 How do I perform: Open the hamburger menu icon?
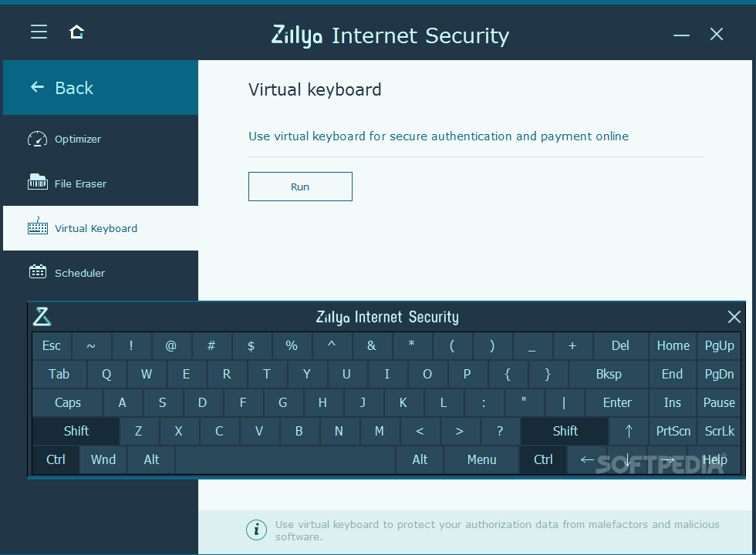pyautogui.click(x=39, y=32)
